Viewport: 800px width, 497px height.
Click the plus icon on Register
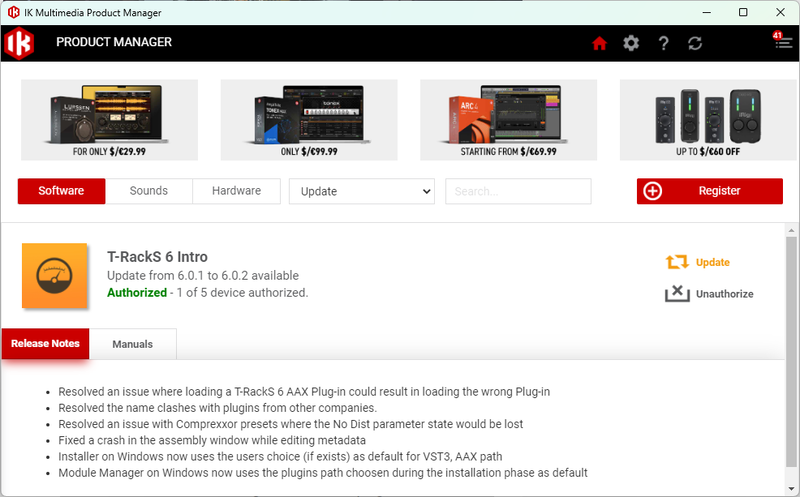pyautogui.click(x=653, y=191)
